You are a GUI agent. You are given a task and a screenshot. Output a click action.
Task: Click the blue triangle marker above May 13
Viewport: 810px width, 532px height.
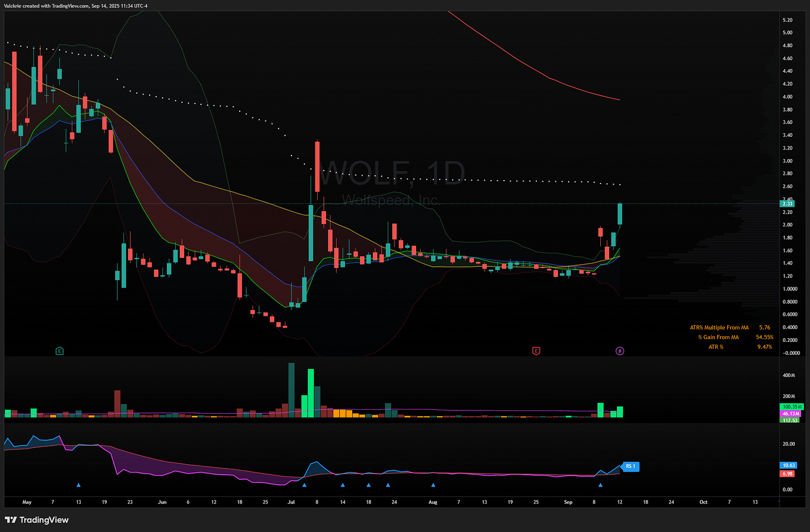(x=78, y=485)
